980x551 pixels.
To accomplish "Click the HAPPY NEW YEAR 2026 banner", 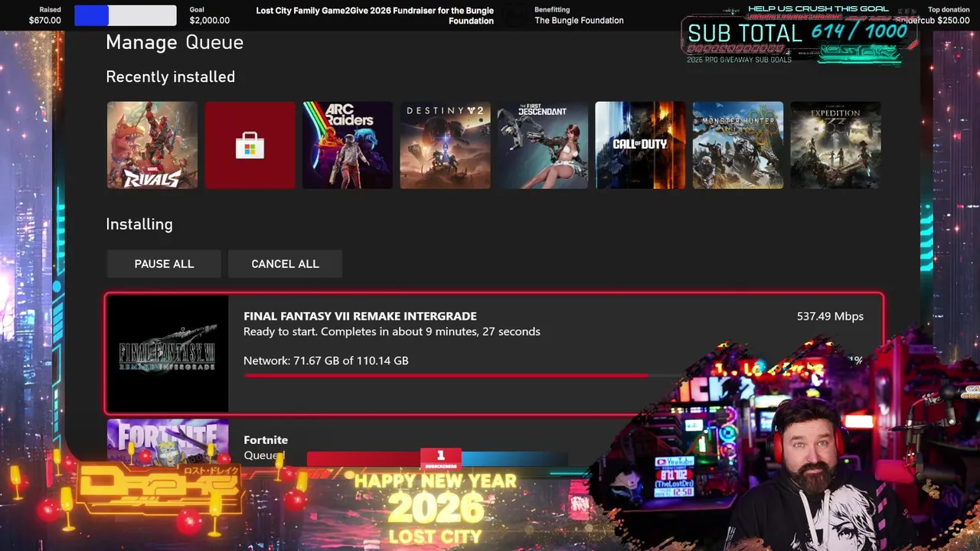I will [x=436, y=508].
